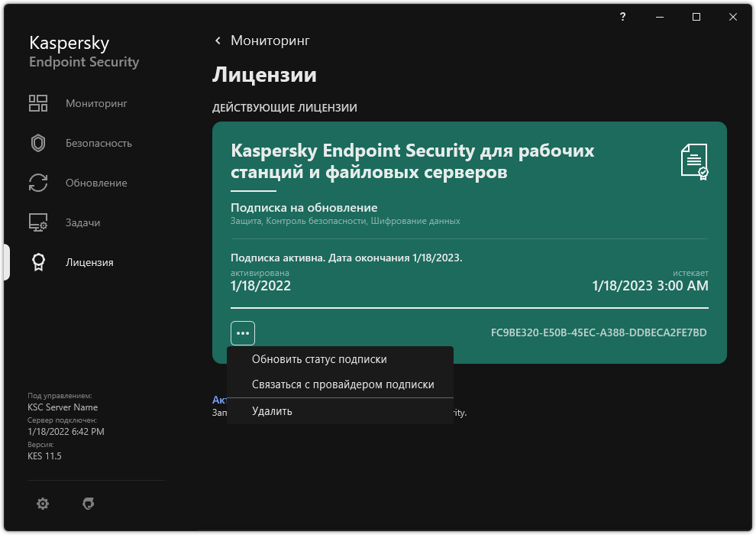The width and height of the screenshot is (756, 535).
Task: Select Обновить статус подписки from the menu
Action: (x=319, y=358)
